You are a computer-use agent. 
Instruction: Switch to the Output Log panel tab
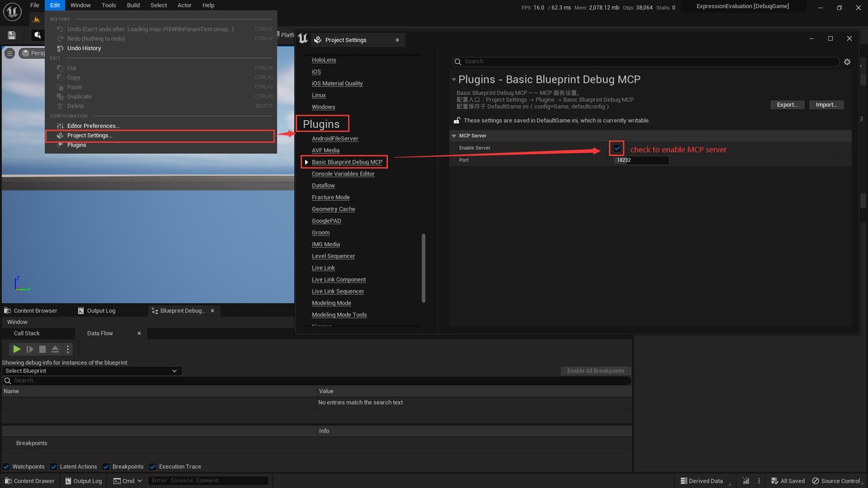click(x=96, y=310)
